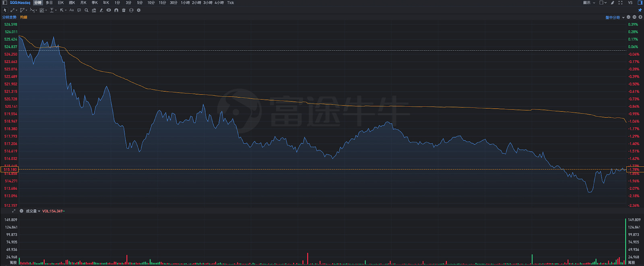The image size is (644, 266).
Task: Select the trend line drawing tool
Action: click(12, 10)
